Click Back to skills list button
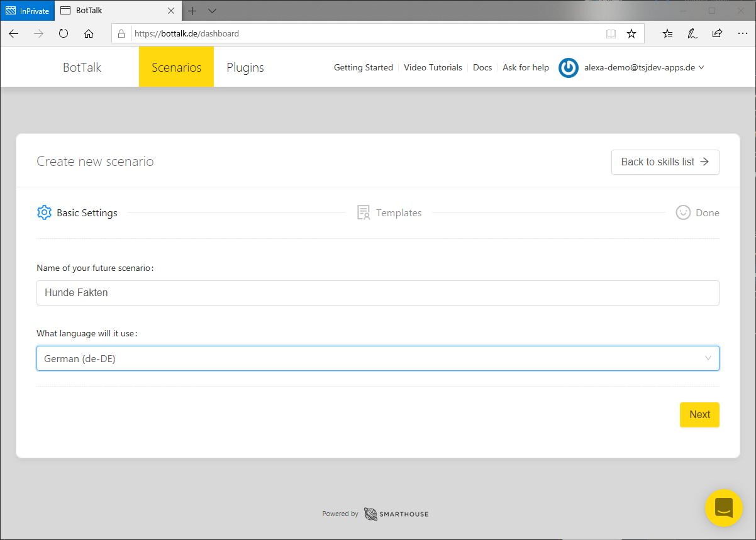 [x=665, y=162]
